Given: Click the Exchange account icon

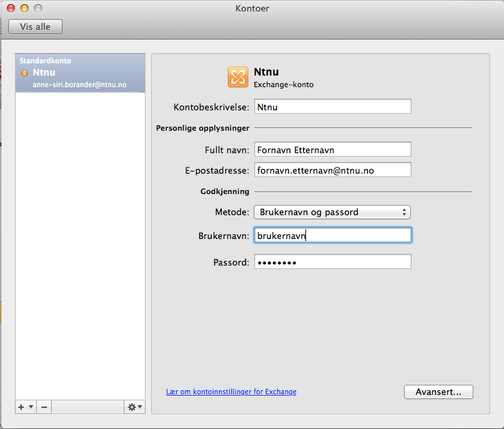Looking at the screenshot, I should pos(238,77).
